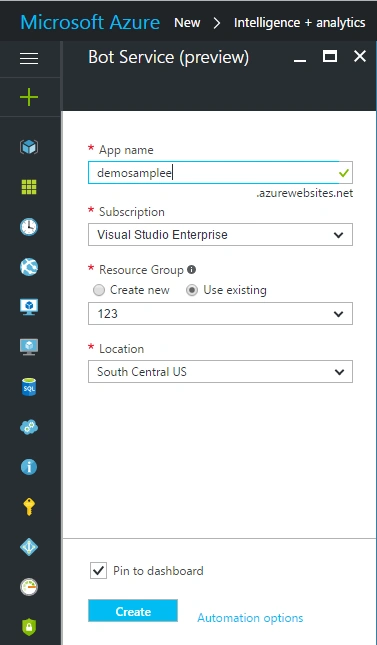Open the yellow key Subscriptions icon
The image size is (377, 645).
point(29,507)
